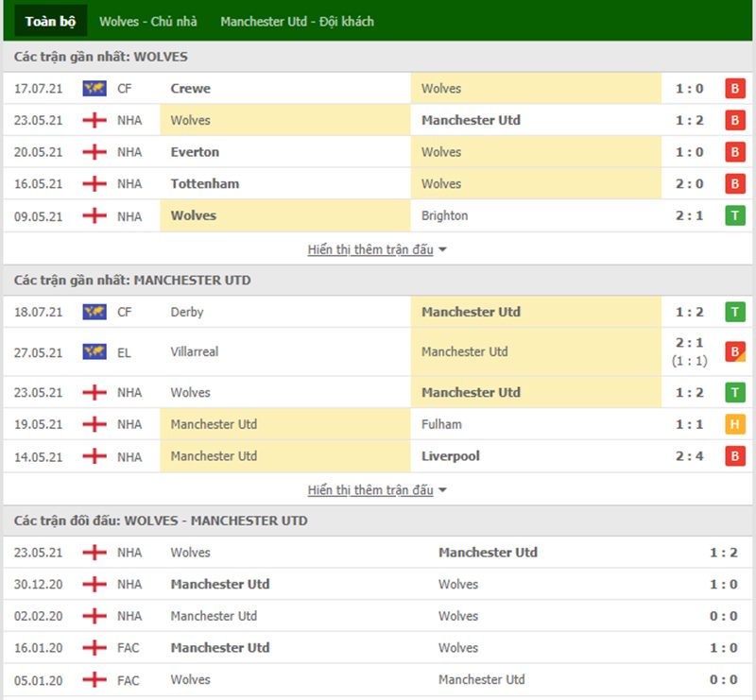
Task: Click heading Các trận đối đầu: WOLVES - MANCHESTER UTD
Action: click(x=161, y=521)
